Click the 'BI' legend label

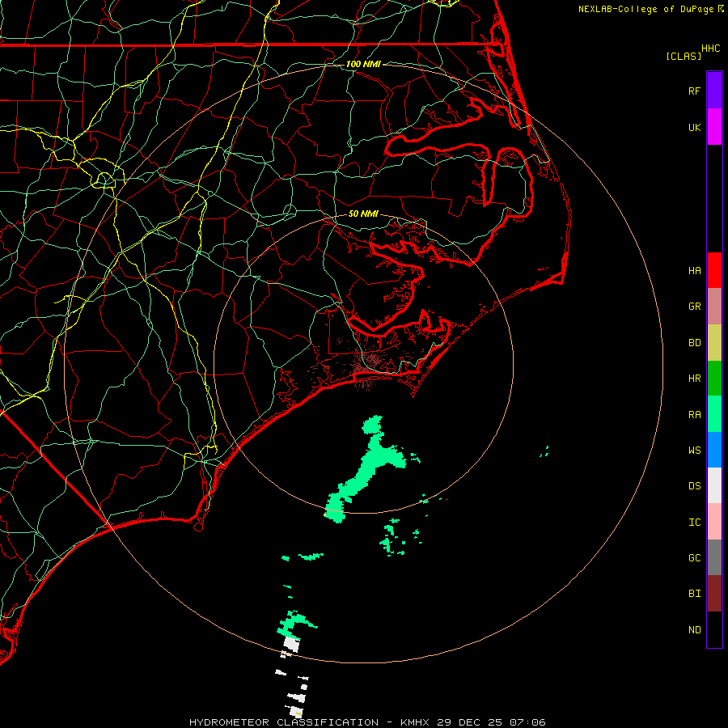tap(695, 594)
